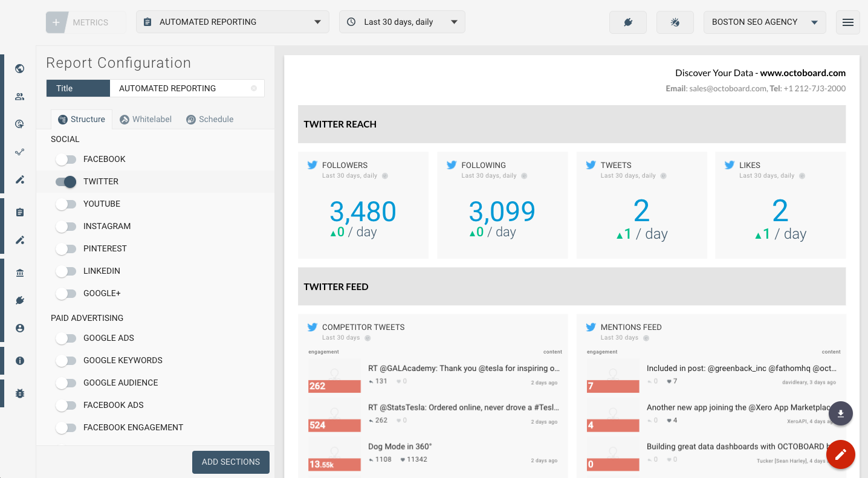Select the pie chart icon in the sidebar
The image size is (868, 478).
point(20,124)
